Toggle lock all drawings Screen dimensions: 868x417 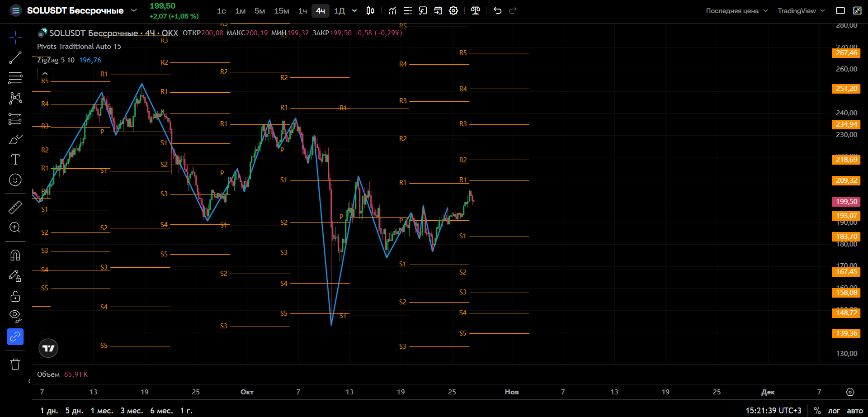[15, 296]
